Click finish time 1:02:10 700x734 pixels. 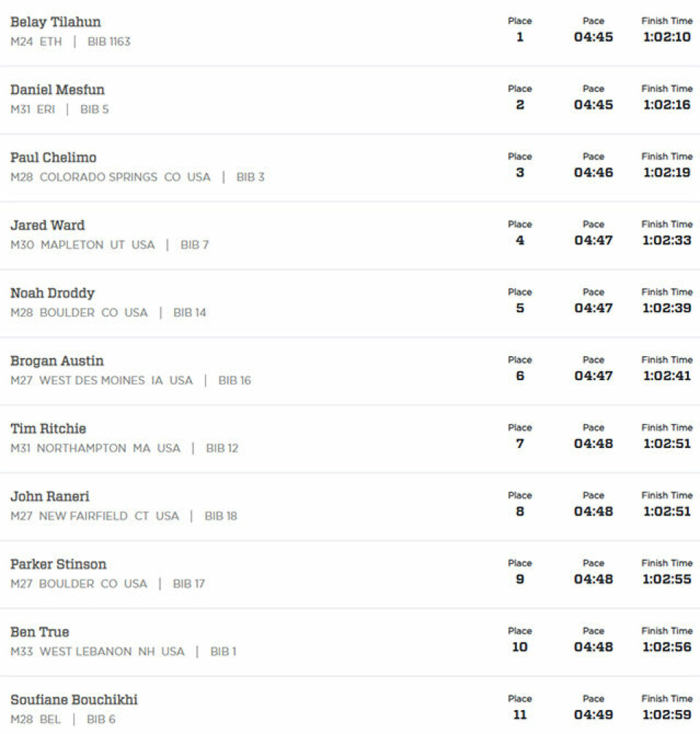point(666,37)
